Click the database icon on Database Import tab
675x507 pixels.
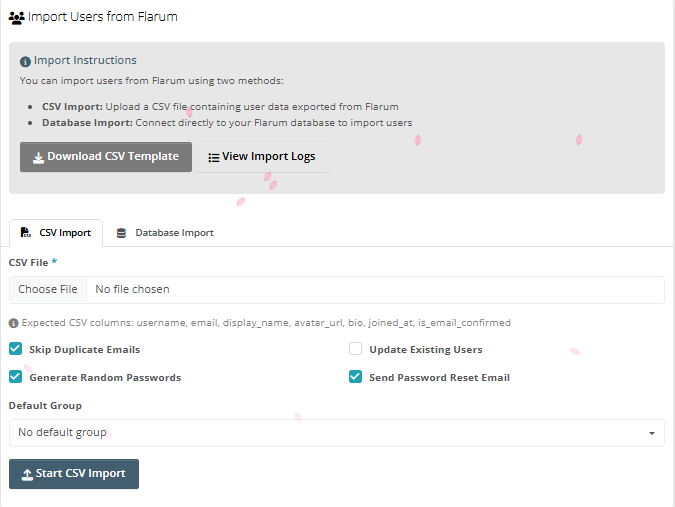[x=121, y=233]
